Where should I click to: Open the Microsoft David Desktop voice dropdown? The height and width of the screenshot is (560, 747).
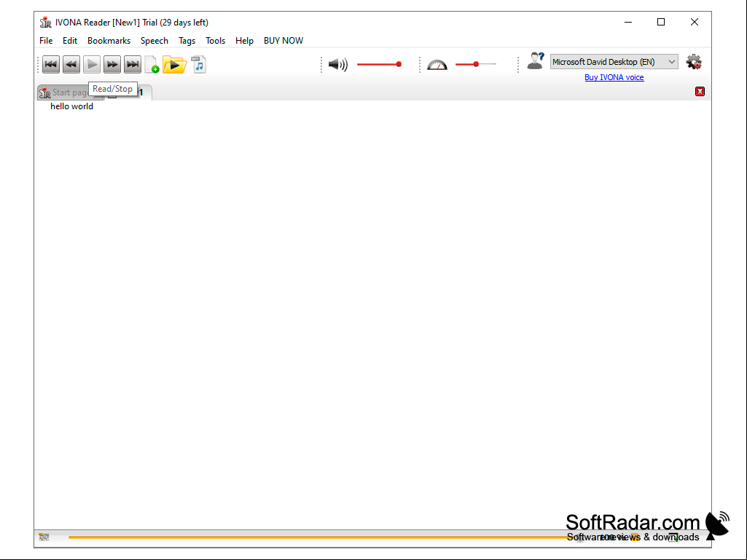pyautogui.click(x=614, y=62)
